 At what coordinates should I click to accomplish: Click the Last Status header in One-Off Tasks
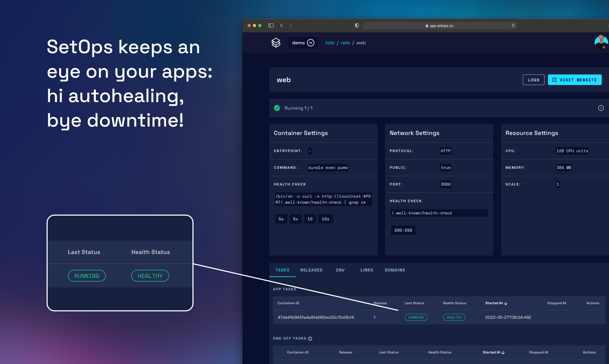[x=389, y=352]
